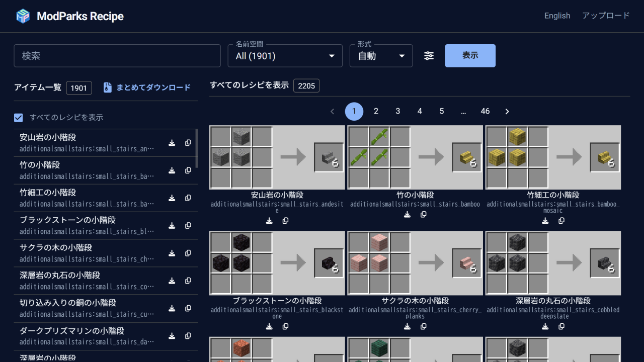Click the ModParks Recipe logo icon
This screenshot has height=362, width=644.
(23, 16)
